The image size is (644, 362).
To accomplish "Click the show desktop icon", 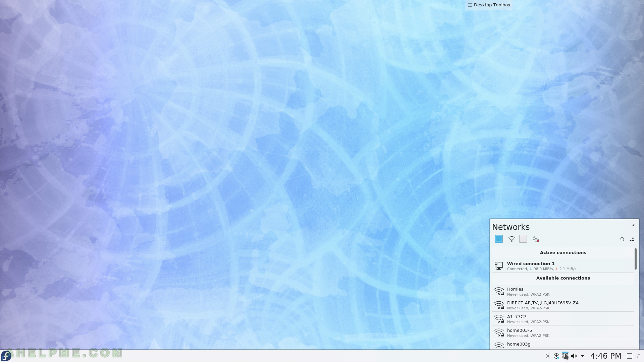I will pos(630,356).
